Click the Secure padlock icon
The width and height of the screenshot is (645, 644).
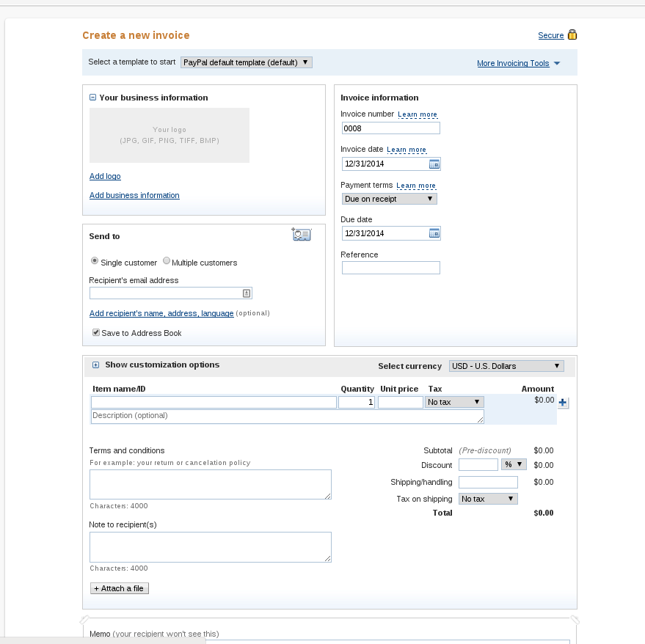[572, 34]
